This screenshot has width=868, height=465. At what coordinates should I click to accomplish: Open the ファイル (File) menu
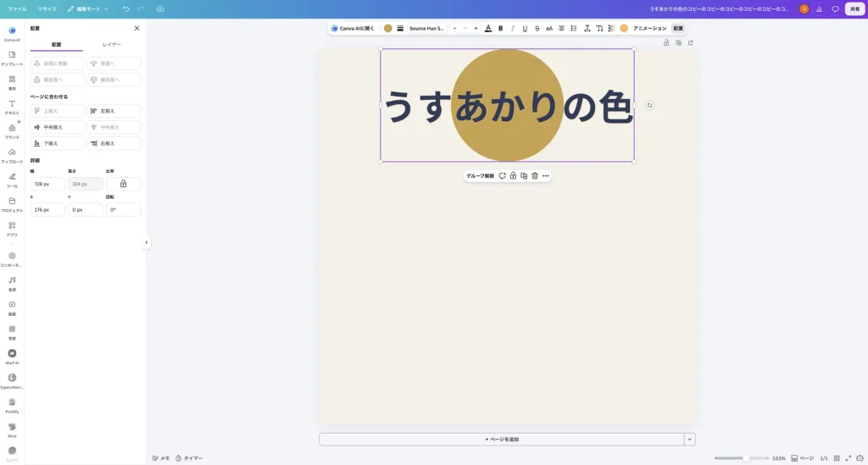17,8
